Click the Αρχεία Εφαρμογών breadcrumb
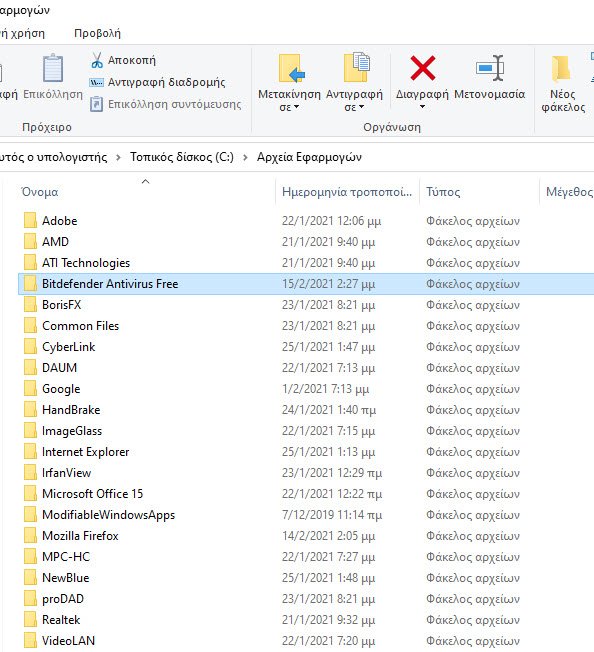This screenshot has height=652, width=594. (309, 157)
